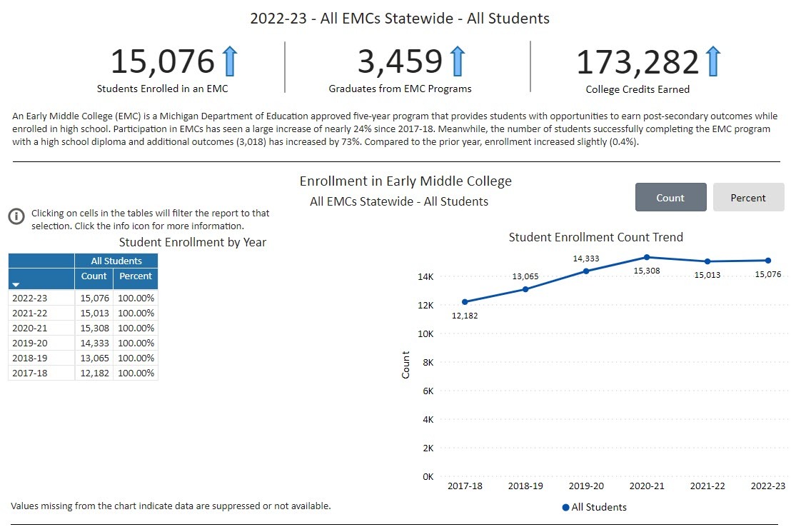Switch the chart to Count view
This screenshot has width=791, height=532.
click(670, 198)
